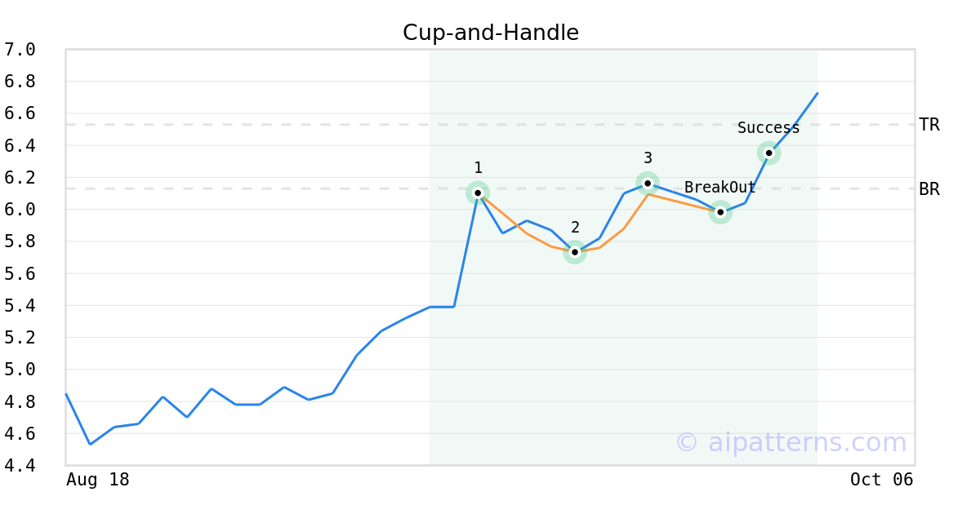Click the Oct 06 end date label
Screen dimensions: 980x514
click(881, 480)
